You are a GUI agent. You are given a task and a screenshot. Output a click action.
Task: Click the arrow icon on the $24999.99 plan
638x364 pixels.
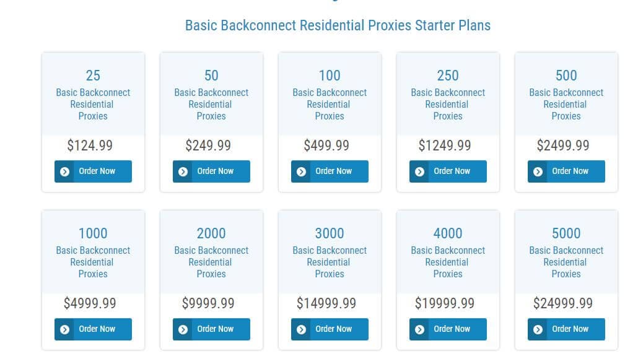[538, 329]
